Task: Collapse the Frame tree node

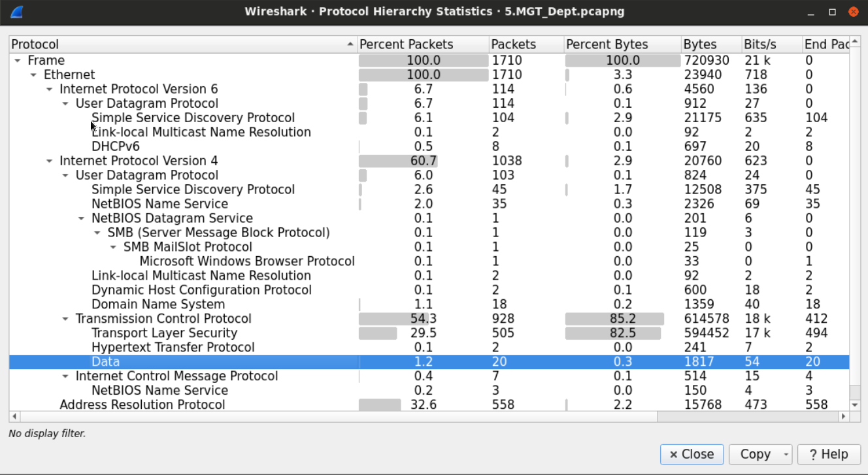Action: coord(18,61)
